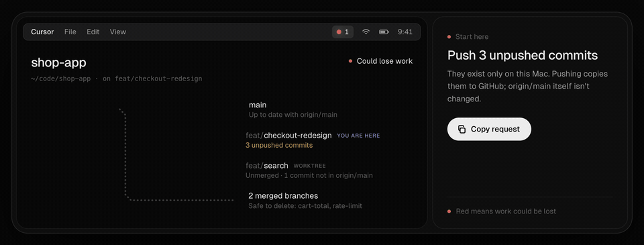Viewport: 644px width, 245px height.
Task: Click the Copy request button
Action: [x=489, y=129]
